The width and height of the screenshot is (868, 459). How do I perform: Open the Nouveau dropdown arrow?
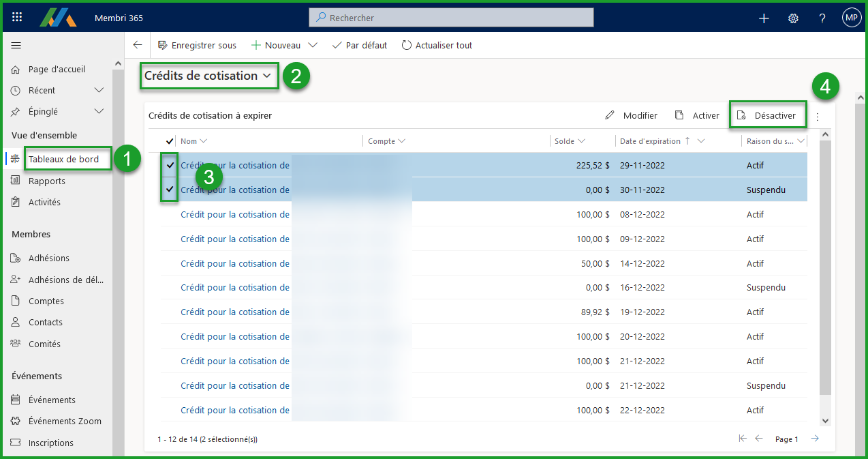(313, 46)
